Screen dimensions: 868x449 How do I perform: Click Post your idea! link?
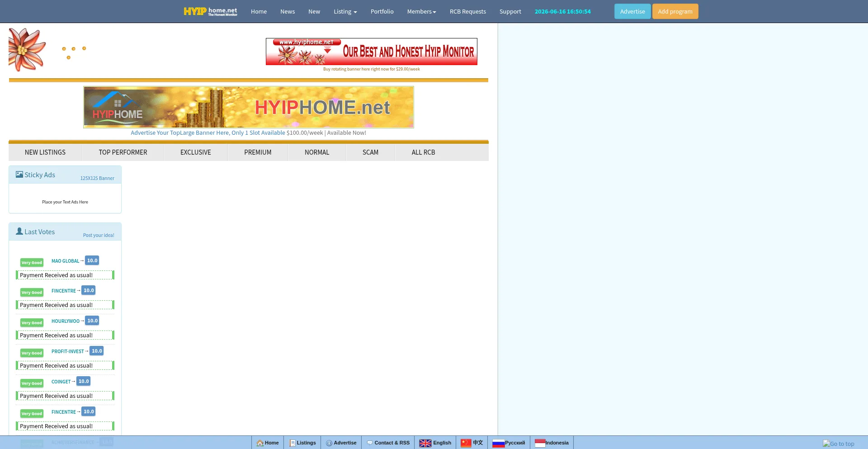click(99, 235)
